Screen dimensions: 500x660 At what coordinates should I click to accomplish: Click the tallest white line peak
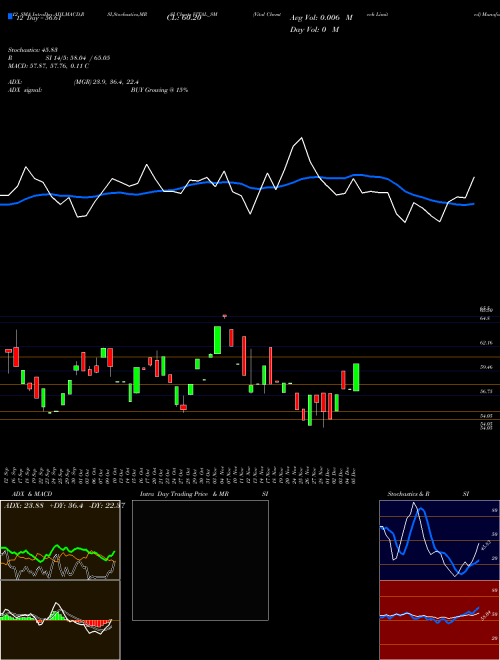pos(302,138)
